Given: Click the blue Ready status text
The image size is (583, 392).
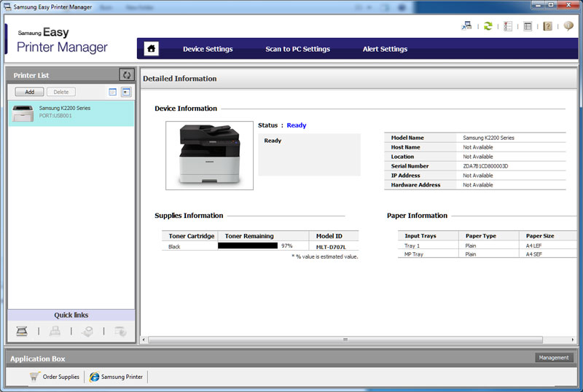Looking at the screenshot, I should 297,125.
